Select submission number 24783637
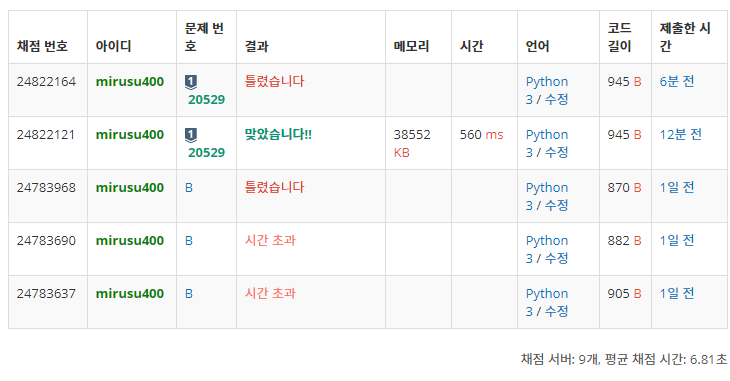This screenshot has width=730, height=381. (x=46, y=294)
